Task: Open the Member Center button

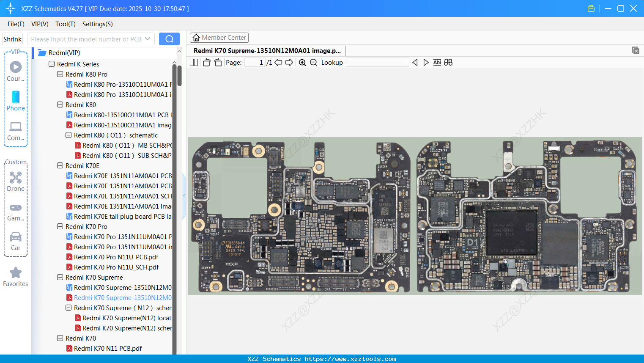Action: point(219,38)
